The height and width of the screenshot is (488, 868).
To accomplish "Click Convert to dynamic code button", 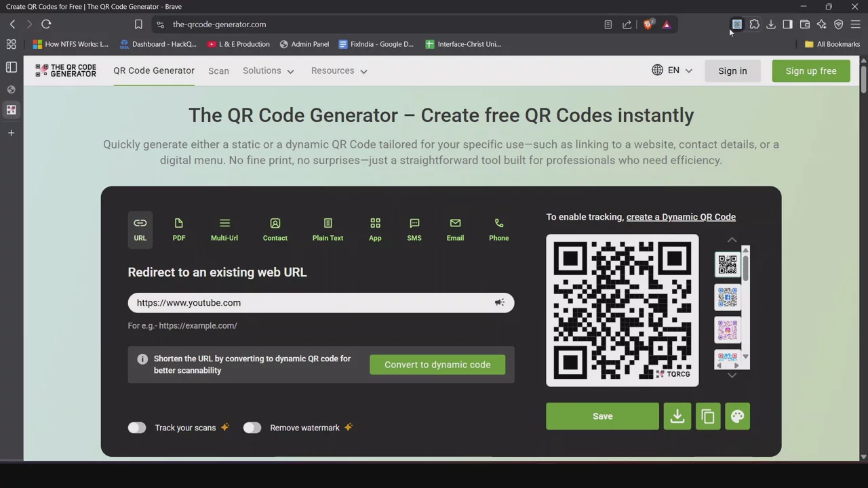I will (x=437, y=365).
